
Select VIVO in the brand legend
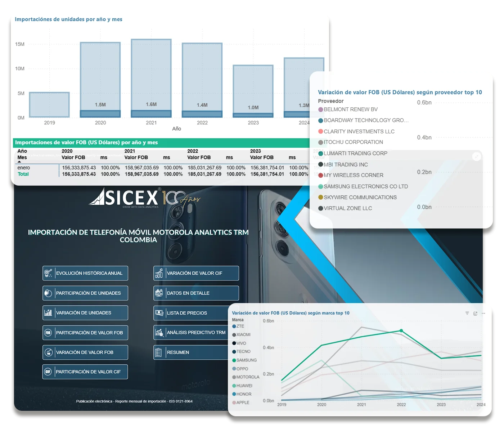pyautogui.click(x=239, y=343)
